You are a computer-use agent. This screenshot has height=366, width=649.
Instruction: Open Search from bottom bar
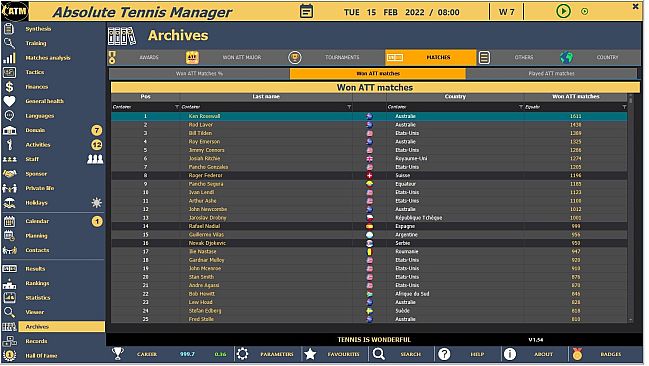400,354
